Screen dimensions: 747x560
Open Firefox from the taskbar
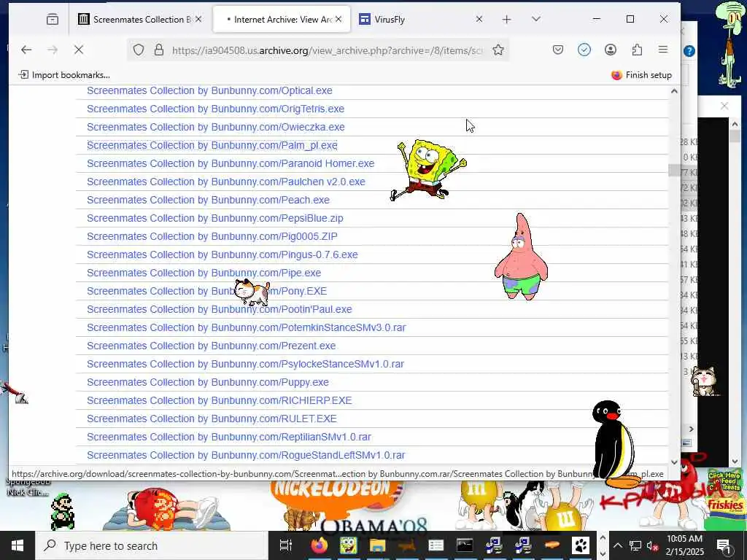click(320, 545)
